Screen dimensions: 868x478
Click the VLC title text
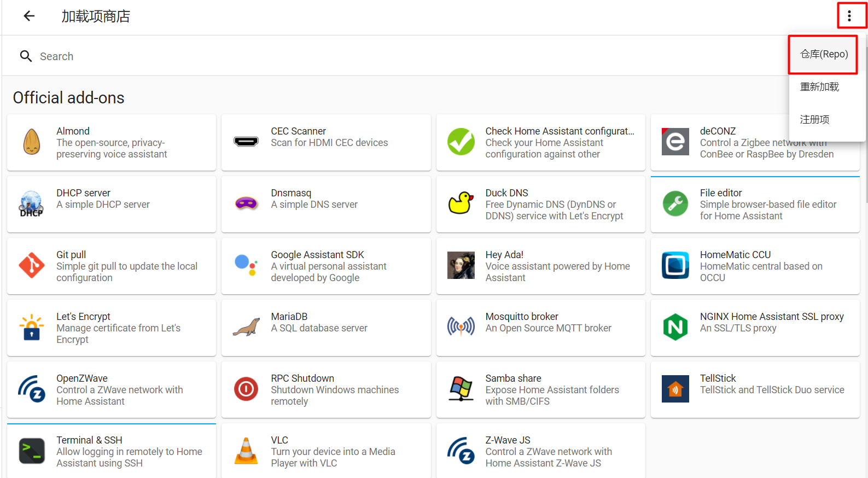[279, 440]
